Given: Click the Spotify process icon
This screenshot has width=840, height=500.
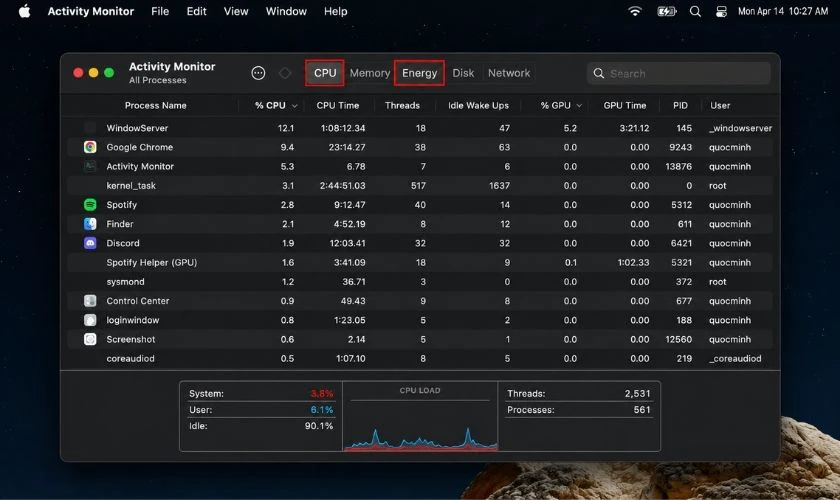Looking at the screenshot, I should pyautogui.click(x=90, y=205).
